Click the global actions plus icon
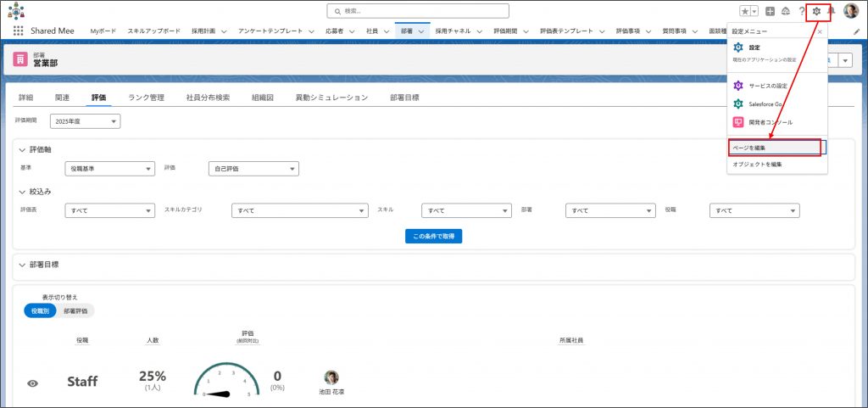This screenshot has height=408, width=868. coord(770,11)
